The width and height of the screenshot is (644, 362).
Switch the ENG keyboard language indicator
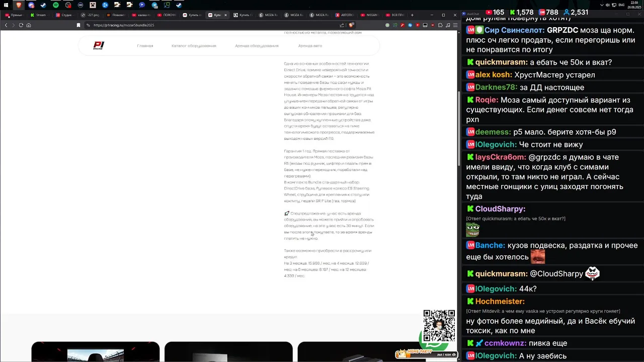[621, 5]
